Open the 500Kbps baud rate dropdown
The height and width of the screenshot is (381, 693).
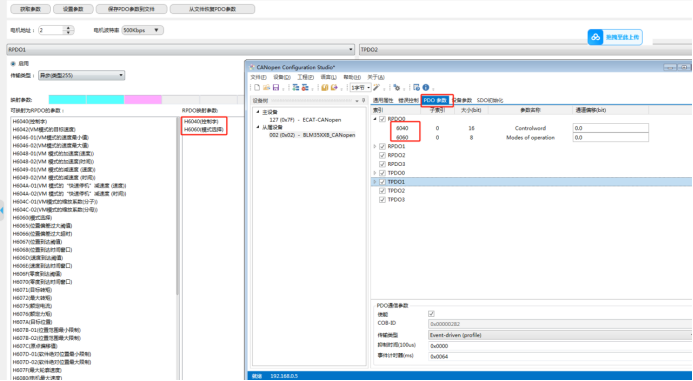point(142,30)
